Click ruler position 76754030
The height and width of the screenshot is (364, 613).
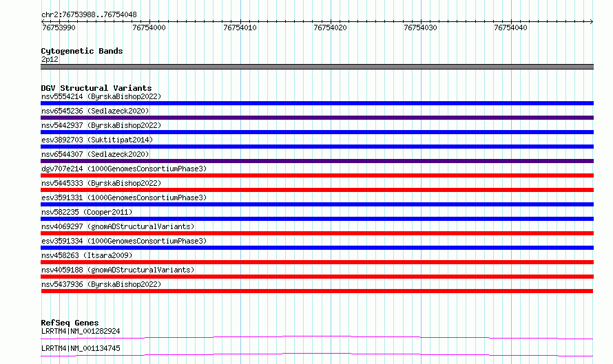420,28
